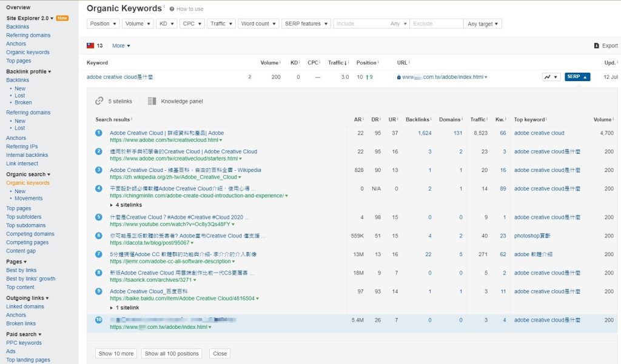Open Content gap in sidebar
621x364 pixels.
pyautogui.click(x=21, y=251)
